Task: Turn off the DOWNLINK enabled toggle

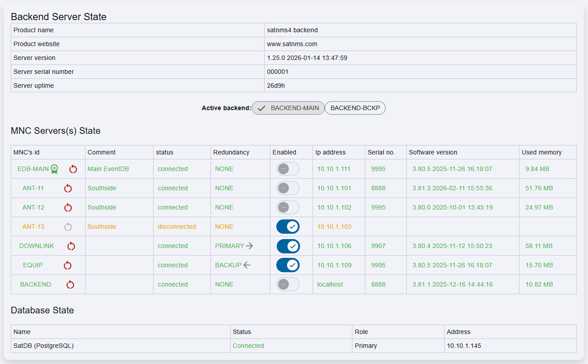Action: click(x=288, y=246)
